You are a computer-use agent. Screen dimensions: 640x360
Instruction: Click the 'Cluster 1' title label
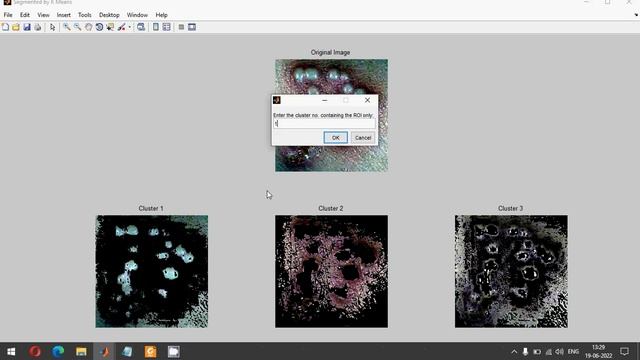tap(151, 208)
